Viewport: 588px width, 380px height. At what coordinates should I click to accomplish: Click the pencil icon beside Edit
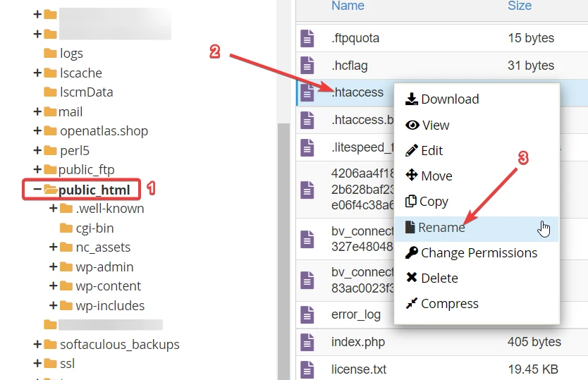coord(412,150)
